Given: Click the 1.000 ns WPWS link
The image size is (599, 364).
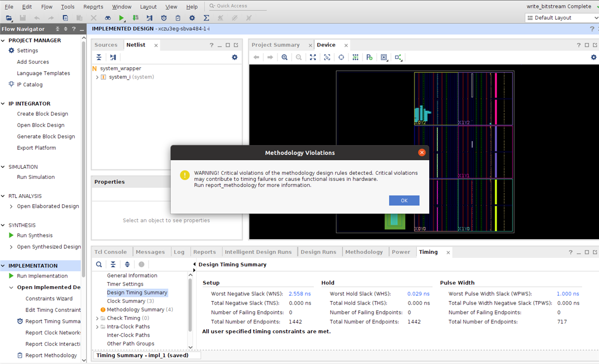Looking at the screenshot, I should tap(568, 294).
